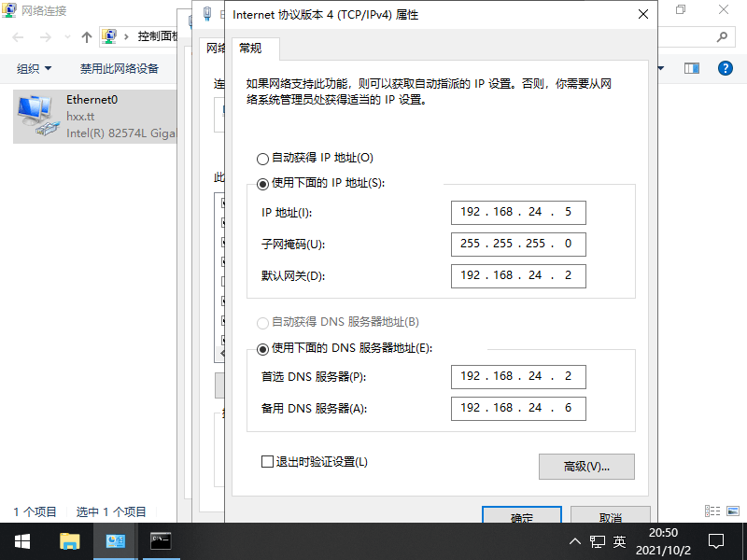
Task: Close the TCP/IPv4 properties dialog
Action: pyautogui.click(x=643, y=14)
